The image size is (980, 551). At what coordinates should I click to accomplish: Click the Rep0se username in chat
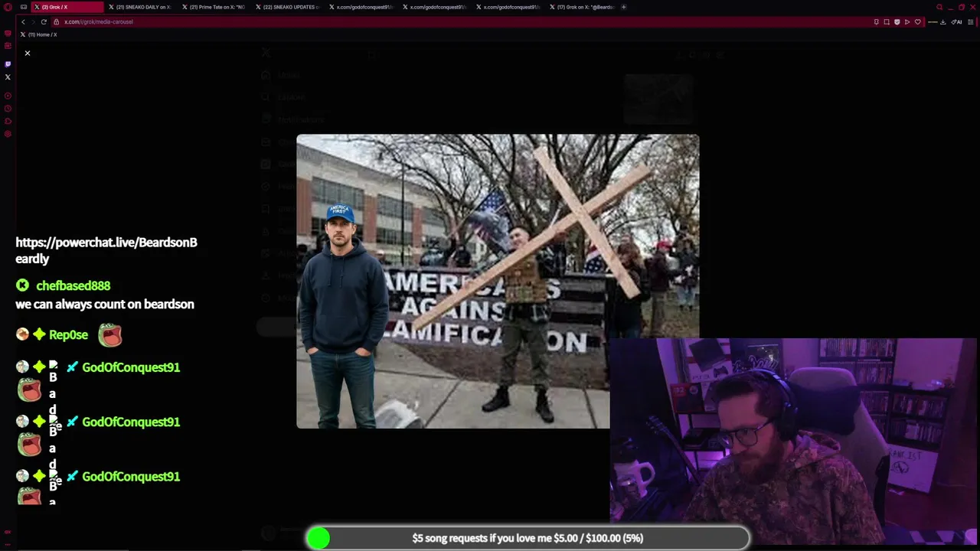click(68, 334)
